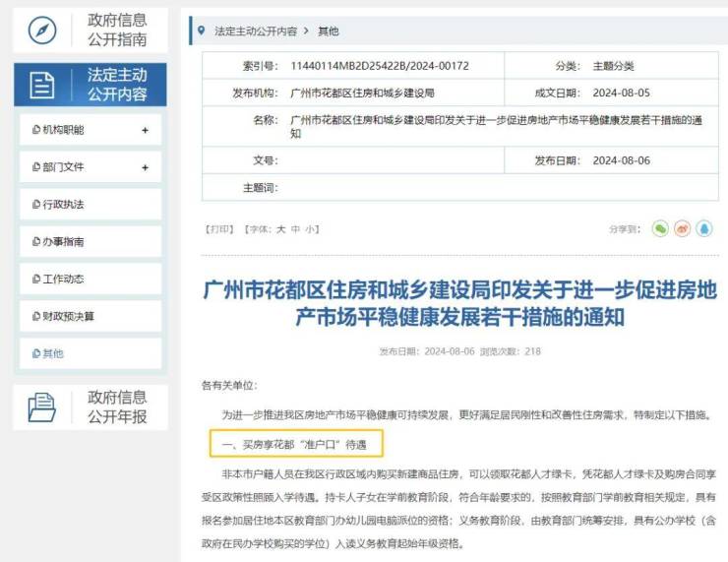The height and width of the screenshot is (562, 728).
Task: Click 成文日期 value 2024-08-05
Action: coord(621,93)
